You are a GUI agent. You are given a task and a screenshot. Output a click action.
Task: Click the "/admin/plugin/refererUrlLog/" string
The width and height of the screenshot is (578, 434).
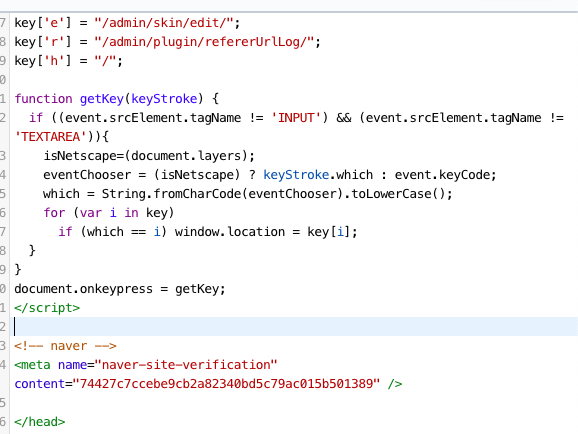(x=204, y=42)
